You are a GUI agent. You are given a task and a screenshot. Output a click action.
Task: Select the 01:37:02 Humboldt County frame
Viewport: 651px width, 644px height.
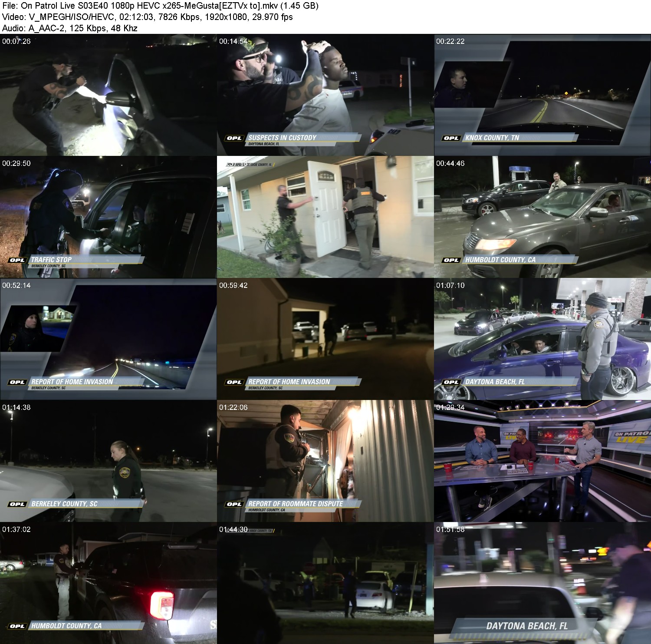tap(108, 583)
